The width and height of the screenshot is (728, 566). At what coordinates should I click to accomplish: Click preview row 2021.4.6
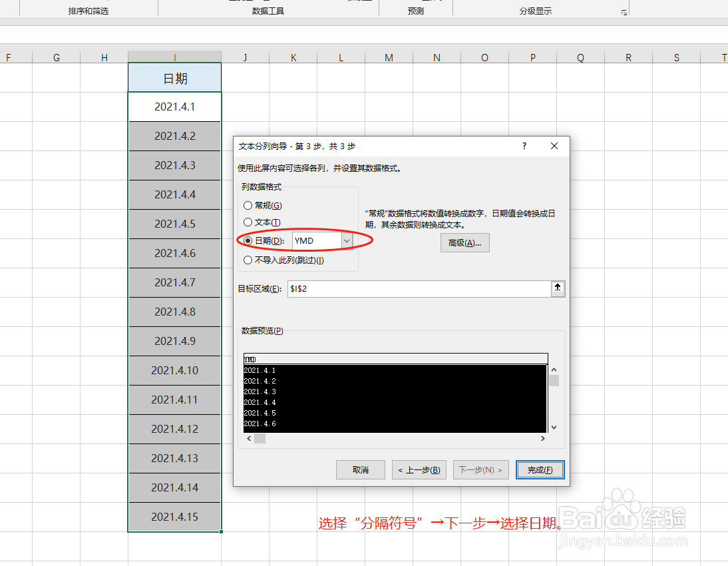[x=260, y=424]
